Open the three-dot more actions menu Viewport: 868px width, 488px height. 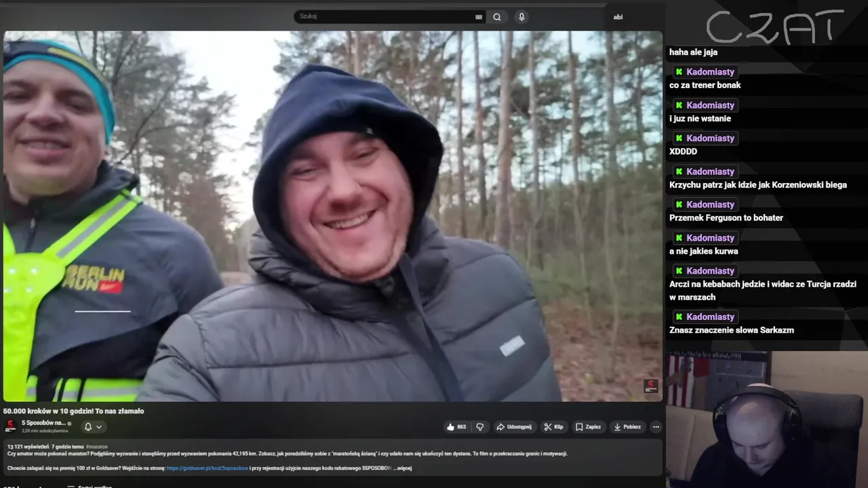tap(656, 427)
